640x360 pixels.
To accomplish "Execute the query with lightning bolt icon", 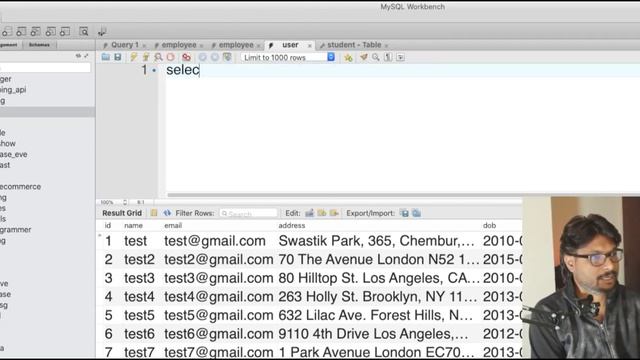I will (x=133, y=57).
